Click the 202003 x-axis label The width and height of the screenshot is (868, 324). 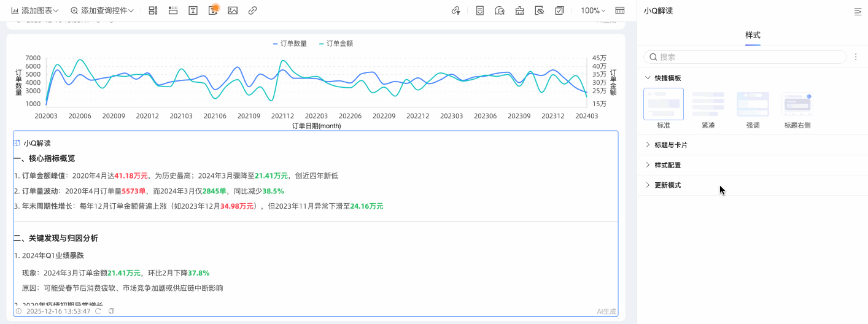46,116
